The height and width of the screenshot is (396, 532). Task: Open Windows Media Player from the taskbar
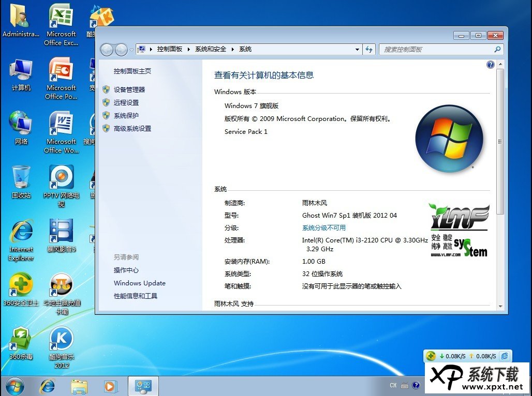[x=110, y=386]
